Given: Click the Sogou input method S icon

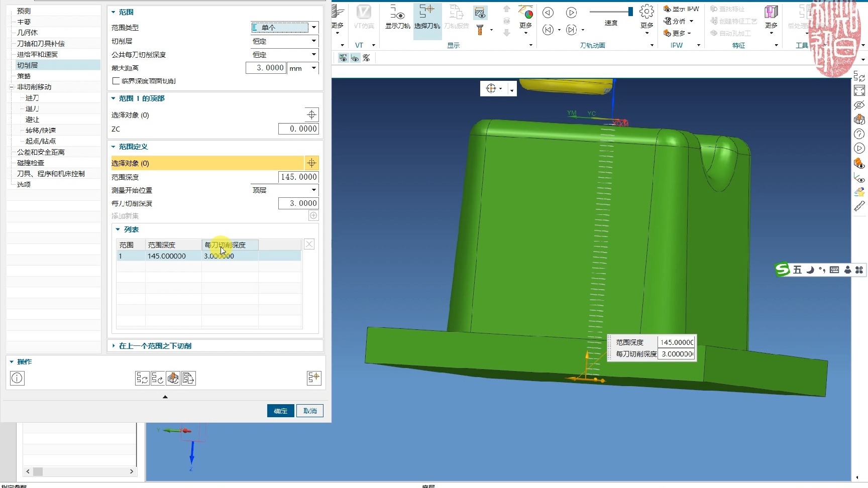Looking at the screenshot, I should [x=782, y=270].
